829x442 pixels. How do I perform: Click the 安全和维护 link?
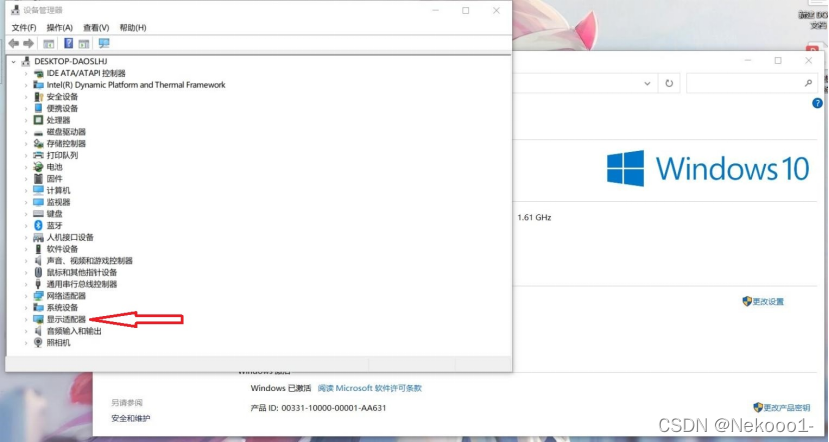point(131,418)
